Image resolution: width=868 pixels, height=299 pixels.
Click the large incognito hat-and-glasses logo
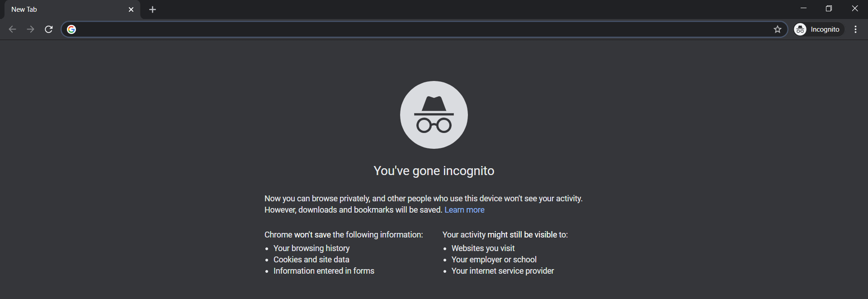pos(434,115)
